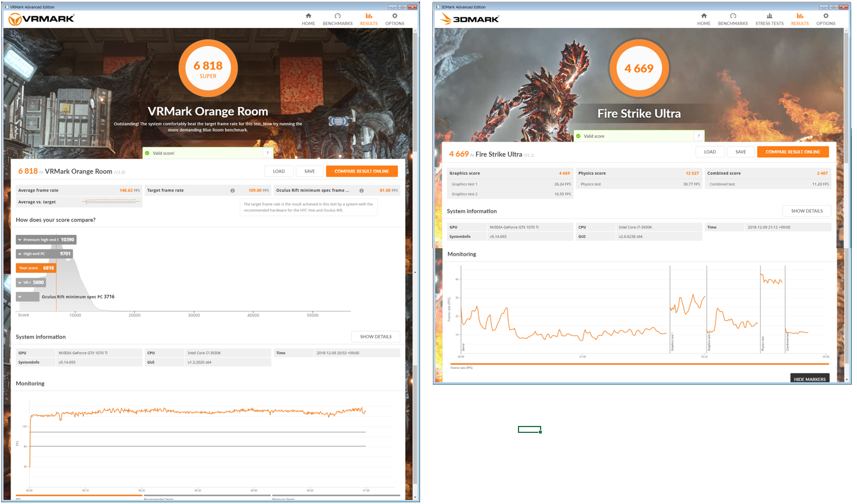The image size is (857, 504).
Task: Expand the Premium high-end PC score bar
Action: (x=46, y=239)
